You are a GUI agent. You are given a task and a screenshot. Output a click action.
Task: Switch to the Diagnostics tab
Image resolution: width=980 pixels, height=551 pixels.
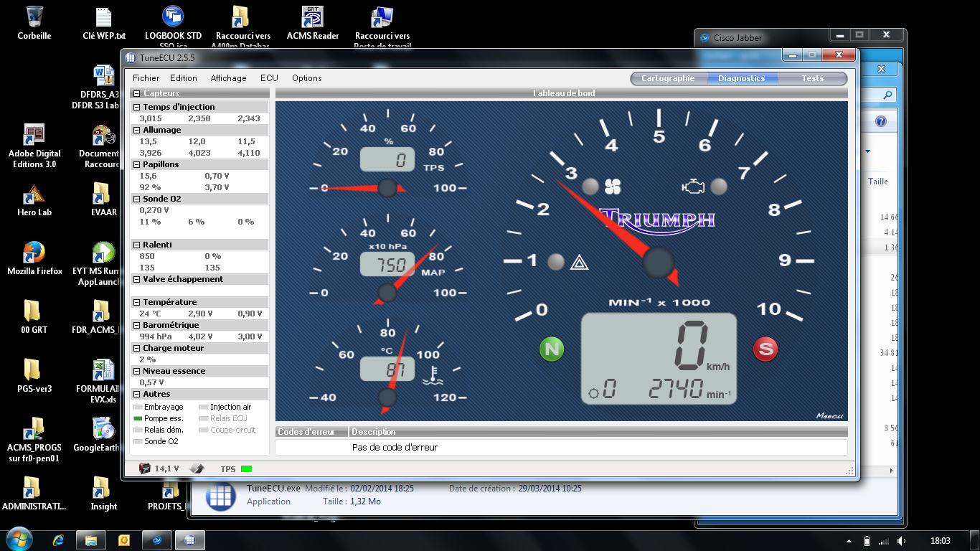741,78
